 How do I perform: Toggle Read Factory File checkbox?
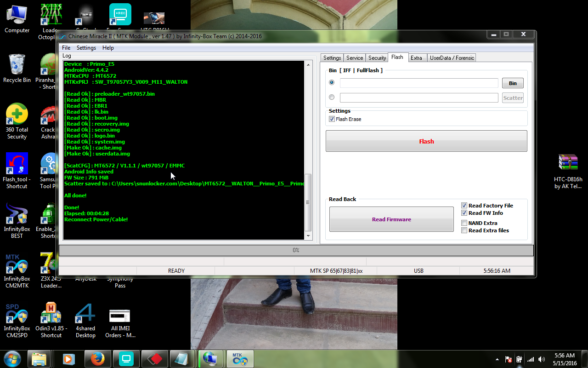(x=464, y=206)
